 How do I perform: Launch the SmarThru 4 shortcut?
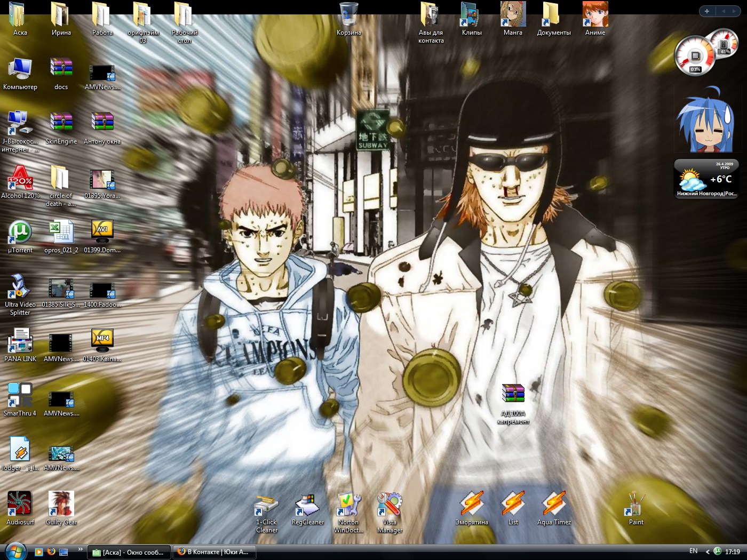[x=20, y=396]
